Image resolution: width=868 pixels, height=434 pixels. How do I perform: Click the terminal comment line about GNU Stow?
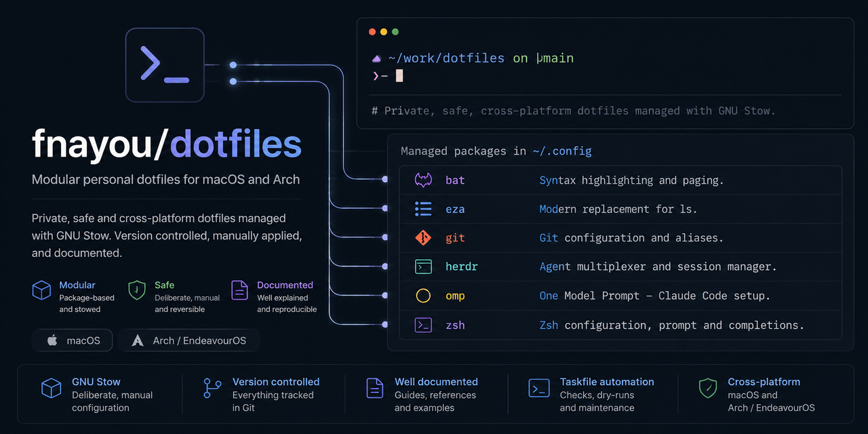coord(573,111)
